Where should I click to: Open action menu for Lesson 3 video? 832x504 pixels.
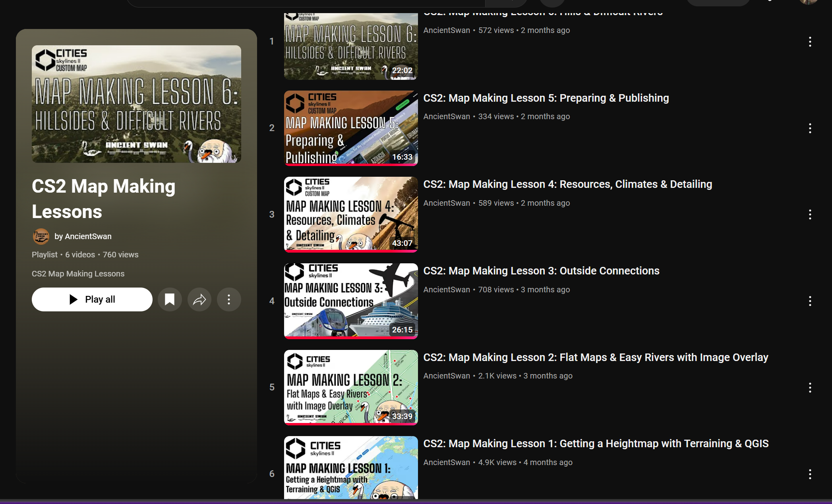pyautogui.click(x=810, y=301)
